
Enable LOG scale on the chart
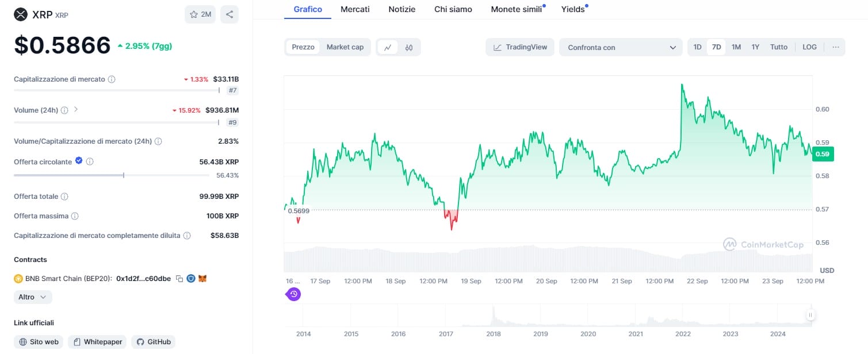point(809,47)
